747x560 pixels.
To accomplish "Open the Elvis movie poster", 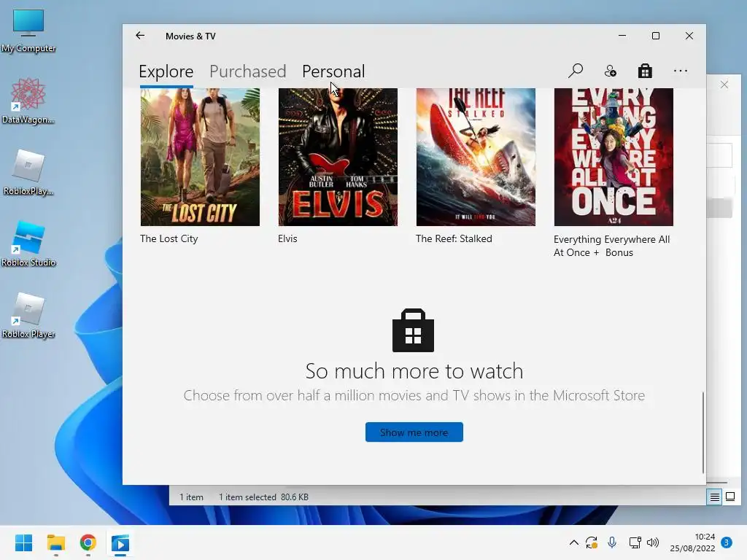I will point(338,157).
